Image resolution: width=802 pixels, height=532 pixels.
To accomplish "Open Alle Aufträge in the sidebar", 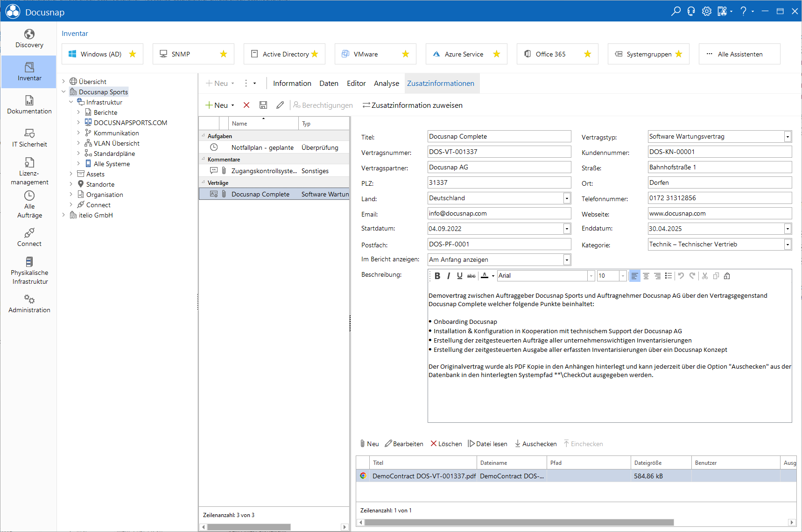I will click(x=29, y=204).
